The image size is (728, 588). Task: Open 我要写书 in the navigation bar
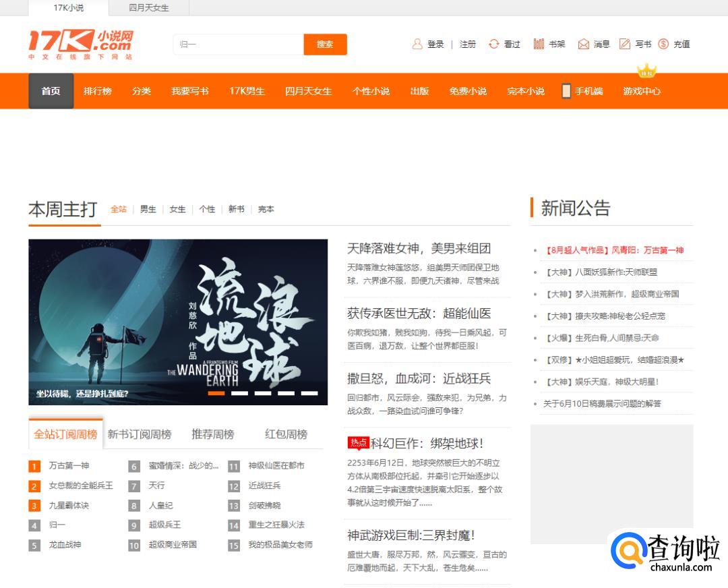click(x=190, y=91)
